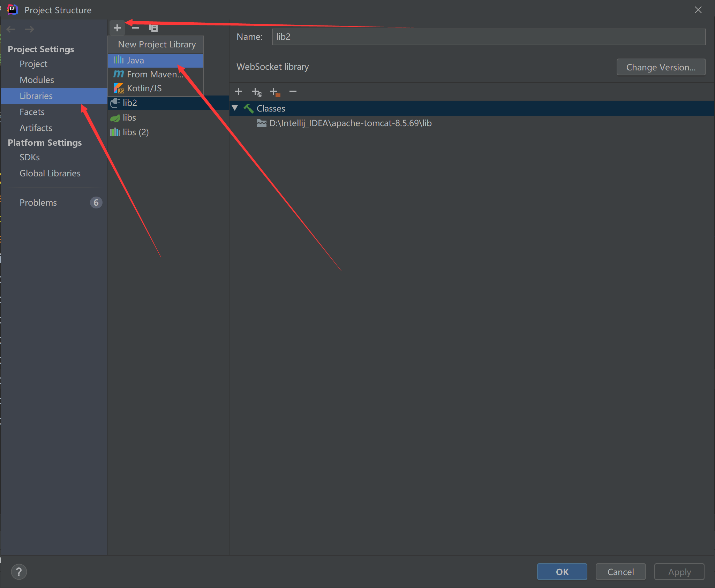Click the library Name input field
The width and height of the screenshot is (715, 588).
point(488,37)
